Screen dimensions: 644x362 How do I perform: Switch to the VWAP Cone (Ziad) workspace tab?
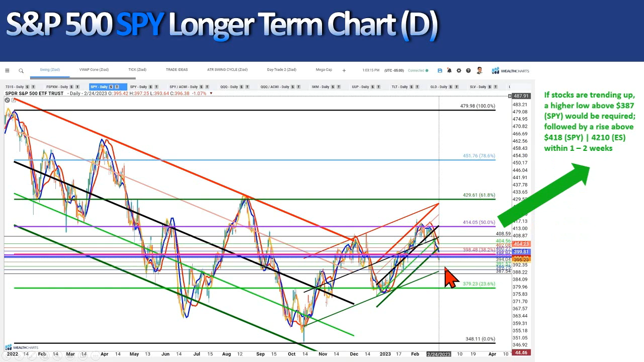[94, 70]
